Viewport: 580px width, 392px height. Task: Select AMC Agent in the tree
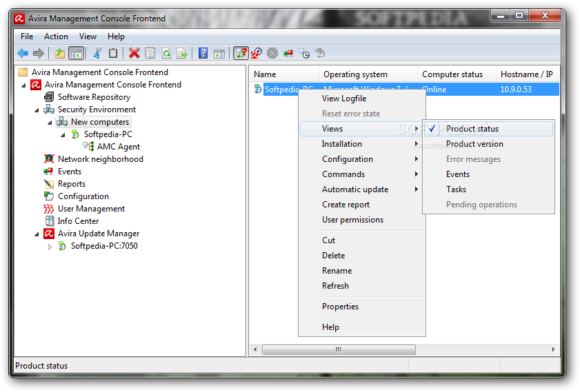click(119, 147)
